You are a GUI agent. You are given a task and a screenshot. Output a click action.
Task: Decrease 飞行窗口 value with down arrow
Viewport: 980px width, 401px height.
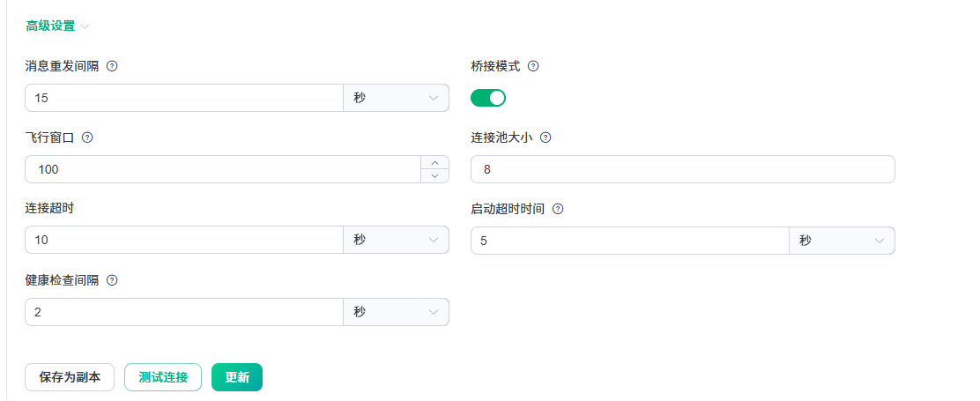[434, 175]
